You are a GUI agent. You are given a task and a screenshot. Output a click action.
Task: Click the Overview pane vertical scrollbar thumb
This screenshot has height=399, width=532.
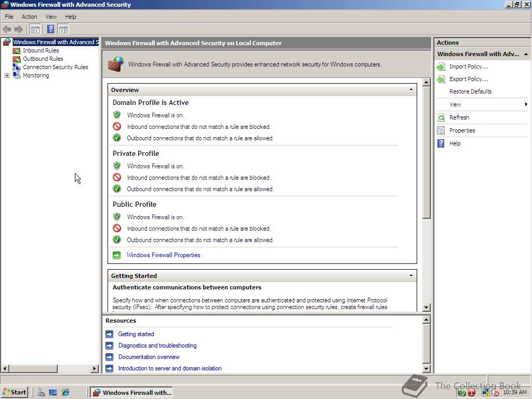(x=427, y=152)
